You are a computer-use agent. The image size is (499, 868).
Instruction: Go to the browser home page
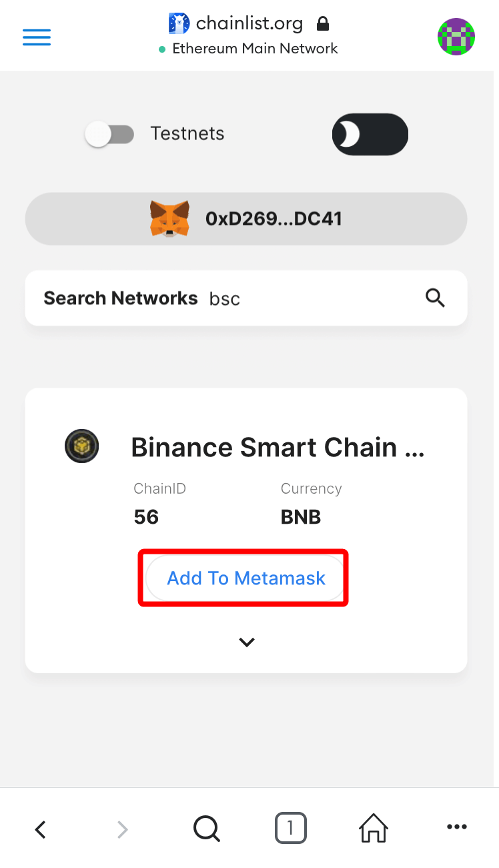coord(373,828)
